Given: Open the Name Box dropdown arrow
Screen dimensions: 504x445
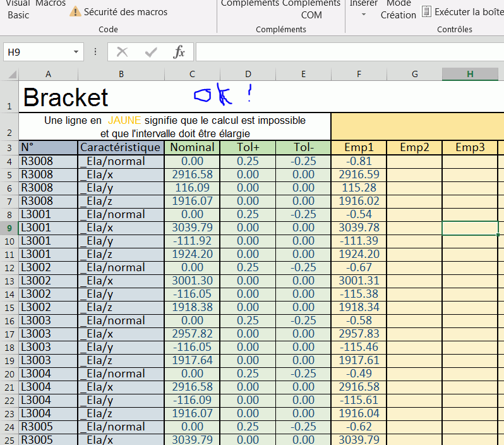Looking at the screenshot, I should (76, 52).
